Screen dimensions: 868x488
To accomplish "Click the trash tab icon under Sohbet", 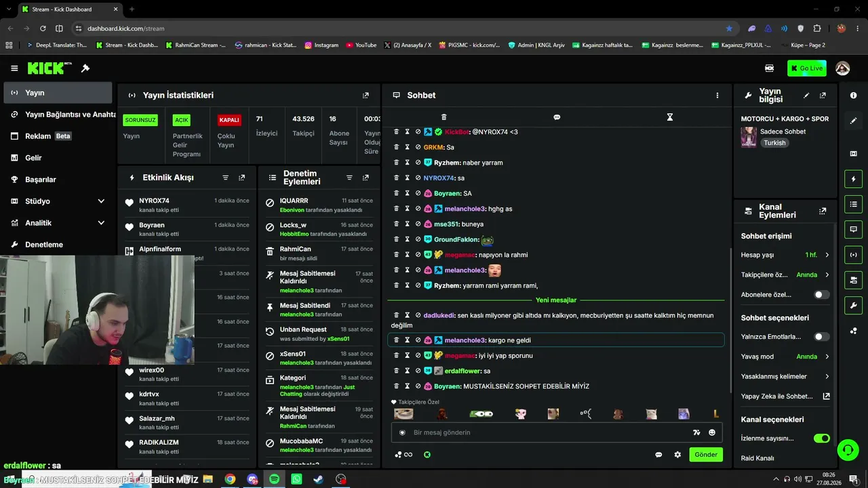I will point(443,117).
